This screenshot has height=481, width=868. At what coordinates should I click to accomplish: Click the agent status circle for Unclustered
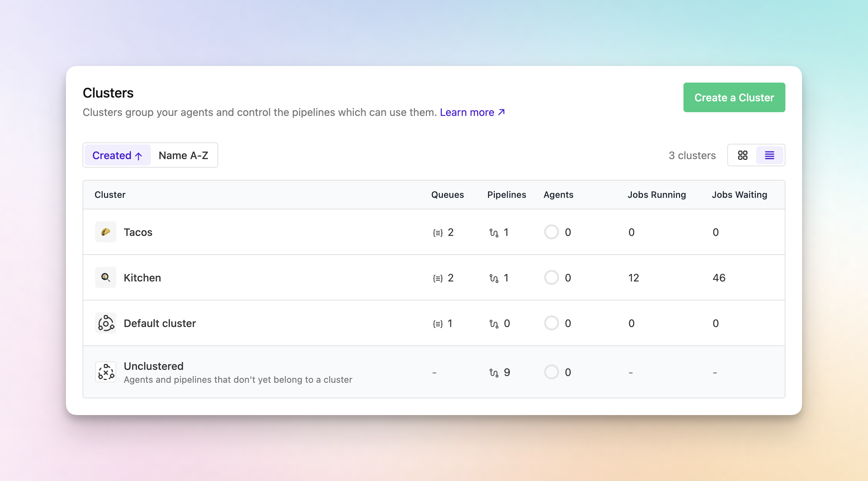[551, 372]
